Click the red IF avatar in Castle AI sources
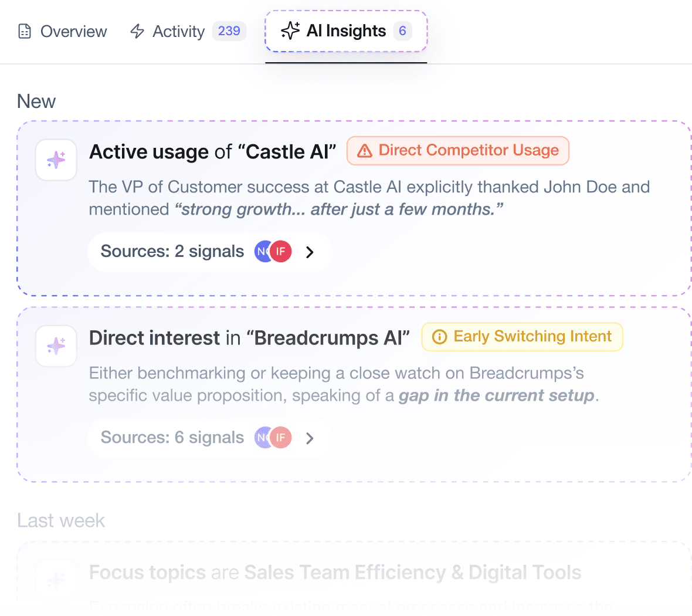The height and width of the screenshot is (616, 692). tap(281, 252)
